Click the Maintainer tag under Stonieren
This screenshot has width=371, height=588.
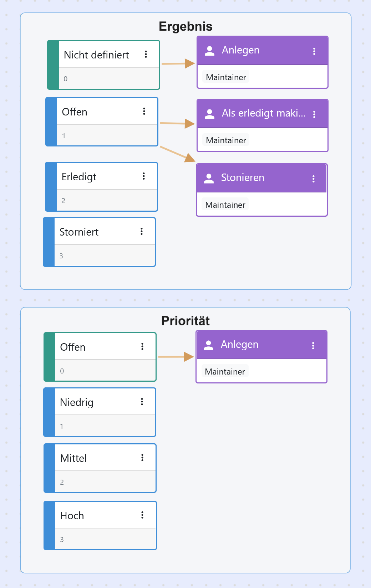tap(225, 205)
